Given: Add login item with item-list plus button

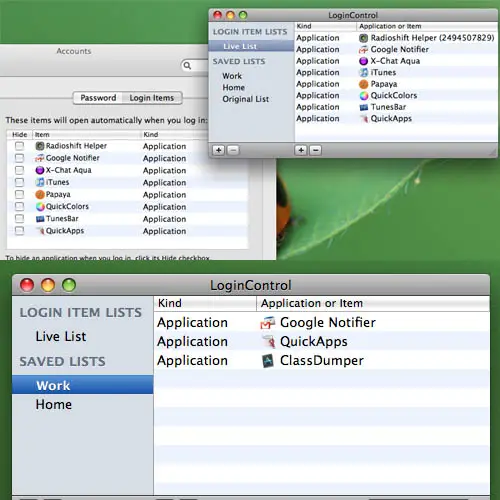Looking at the screenshot, I should coord(301,150).
